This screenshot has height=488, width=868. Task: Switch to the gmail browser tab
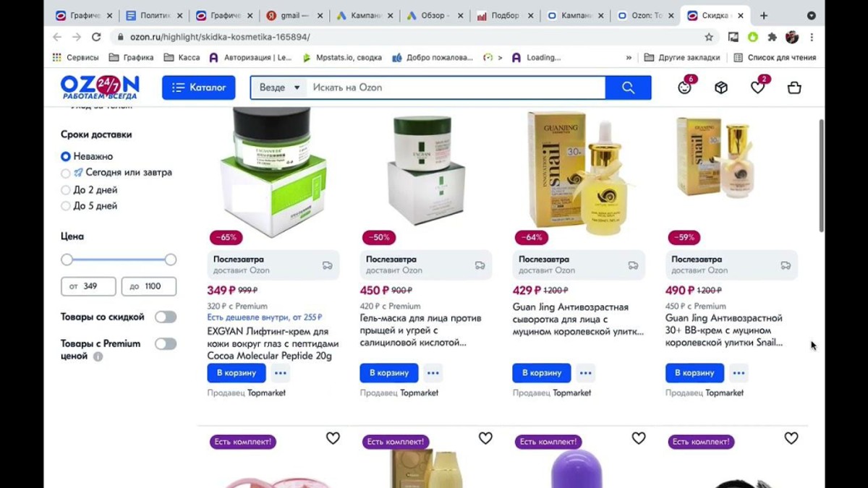click(x=292, y=16)
